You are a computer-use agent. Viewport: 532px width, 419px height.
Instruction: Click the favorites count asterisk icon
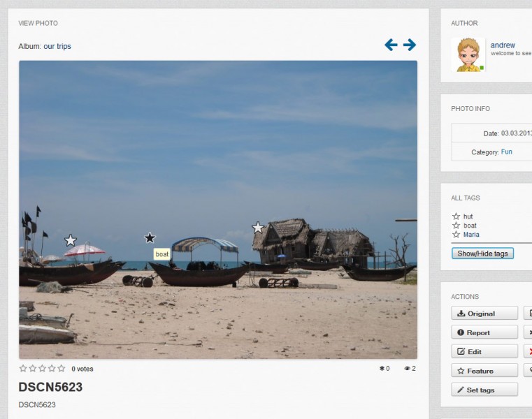382,369
